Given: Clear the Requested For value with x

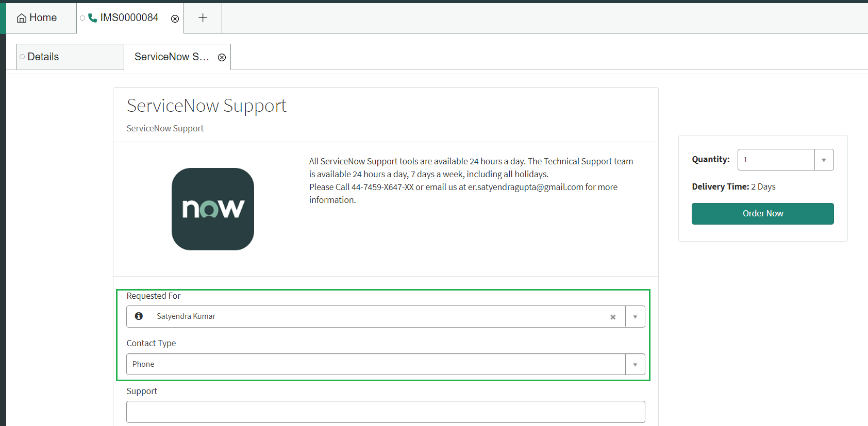Looking at the screenshot, I should [613, 317].
